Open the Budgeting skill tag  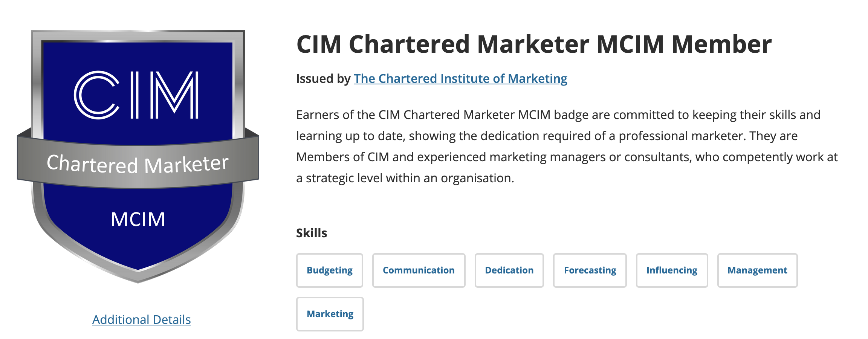330,270
